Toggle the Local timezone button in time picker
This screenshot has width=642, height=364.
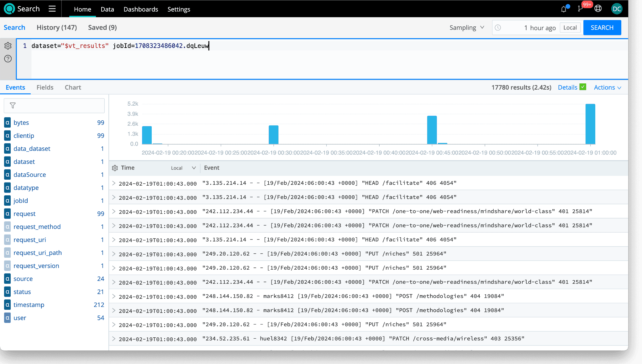(570, 28)
